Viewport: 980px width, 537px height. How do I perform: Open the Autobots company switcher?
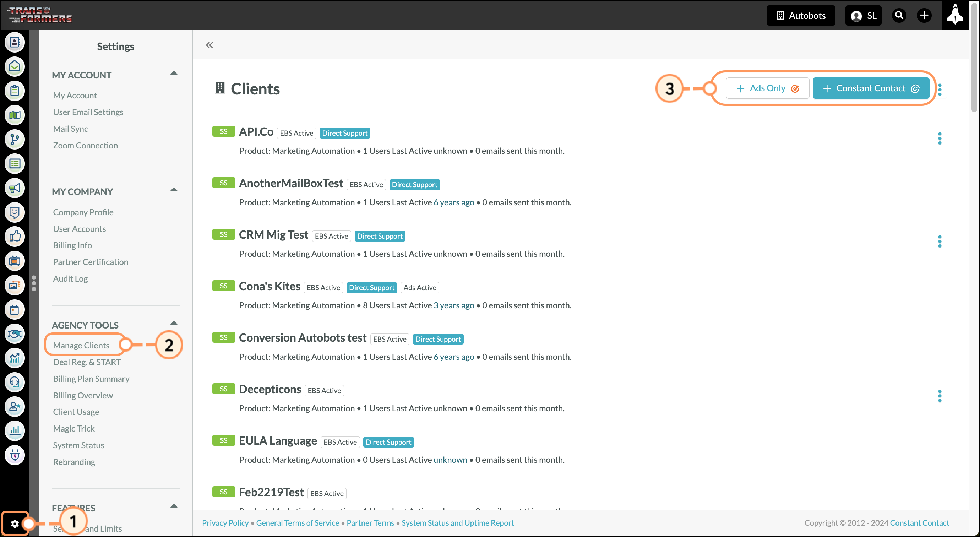pos(801,16)
